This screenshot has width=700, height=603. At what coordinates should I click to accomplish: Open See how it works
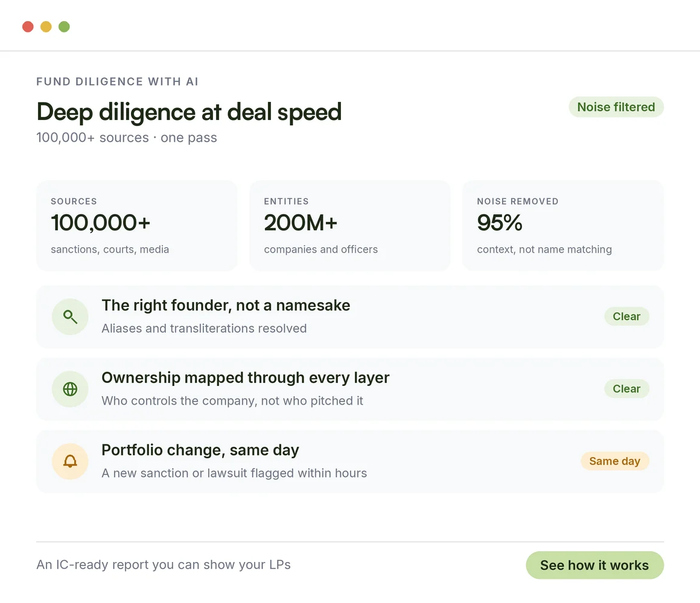pyautogui.click(x=594, y=565)
